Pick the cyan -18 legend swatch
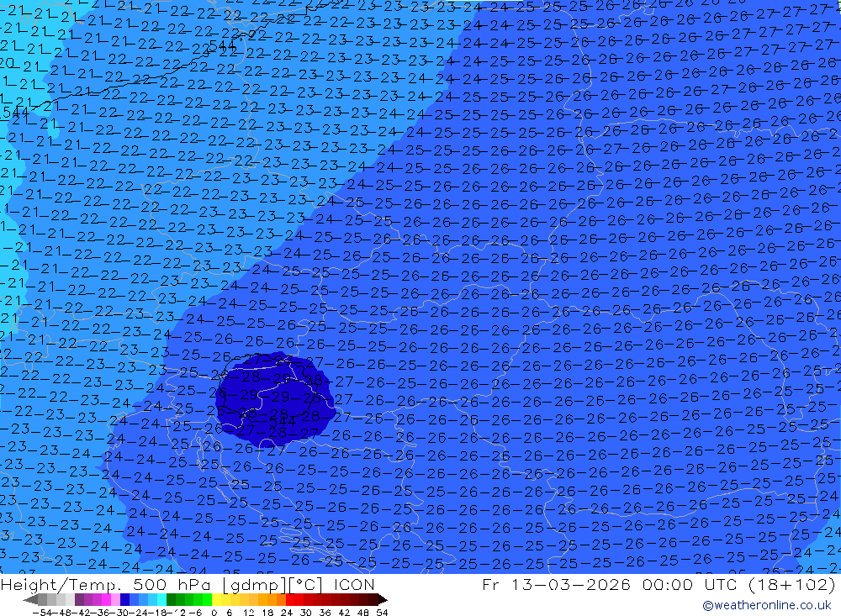The height and width of the screenshot is (616, 841). pos(161,600)
